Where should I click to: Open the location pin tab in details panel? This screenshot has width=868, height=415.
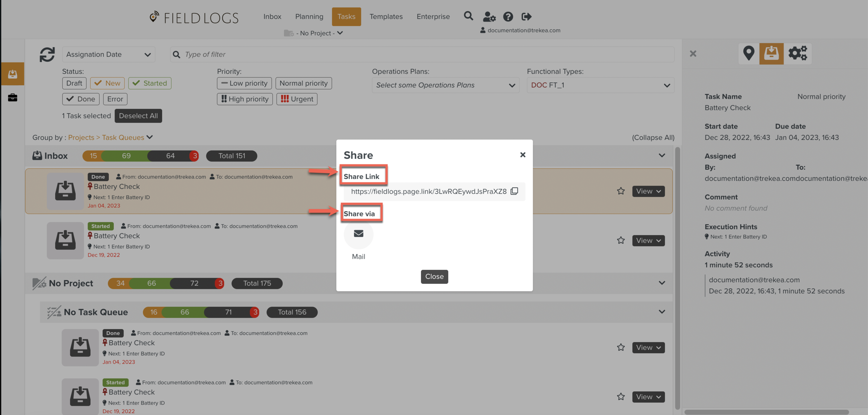749,53
